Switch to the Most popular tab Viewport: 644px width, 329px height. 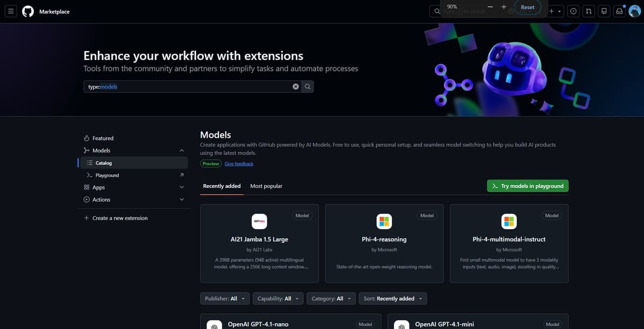[266, 186]
